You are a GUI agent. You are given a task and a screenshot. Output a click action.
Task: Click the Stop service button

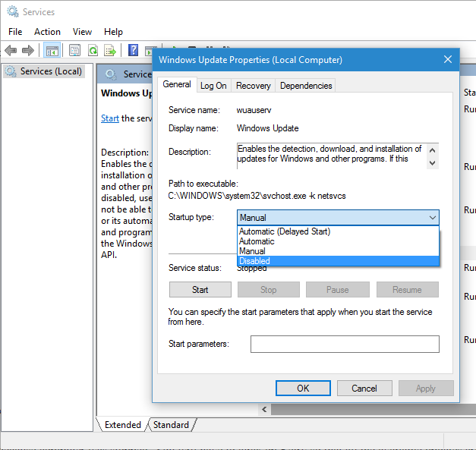(268, 290)
